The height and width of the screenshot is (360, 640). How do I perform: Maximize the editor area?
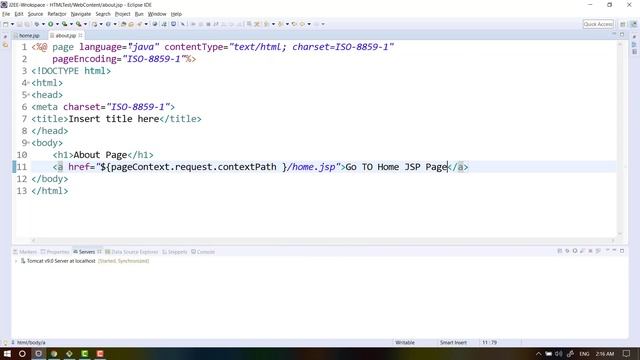click(622, 35)
